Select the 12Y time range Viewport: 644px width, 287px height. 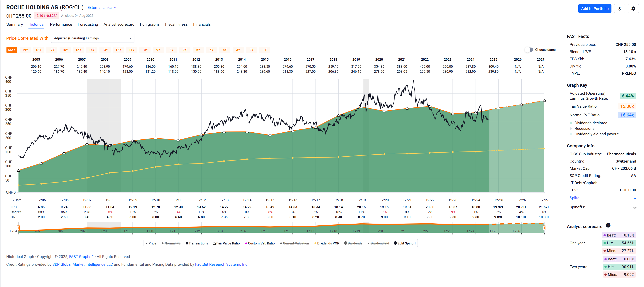[x=118, y=50]
